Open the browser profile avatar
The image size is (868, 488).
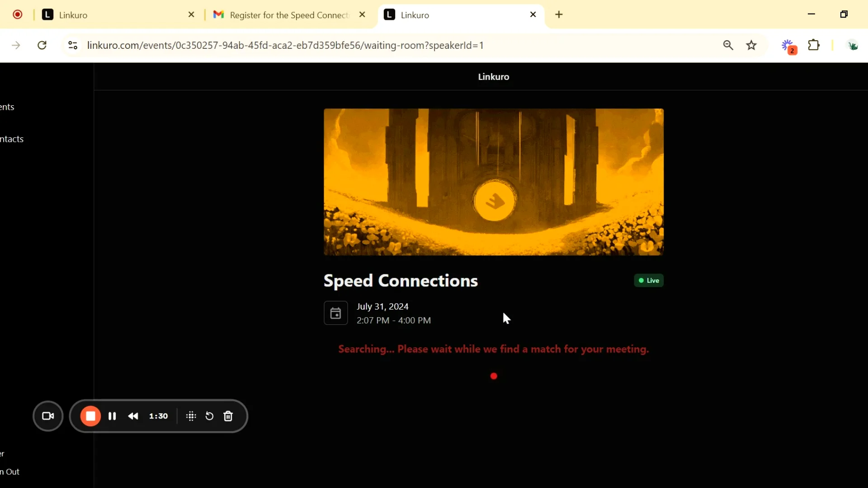[x=853, y=45]
